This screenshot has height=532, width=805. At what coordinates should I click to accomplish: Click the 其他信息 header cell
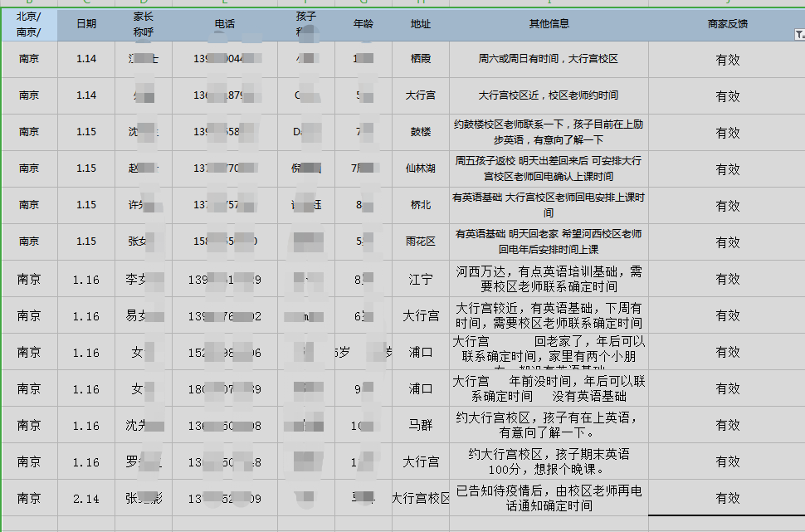549,24
